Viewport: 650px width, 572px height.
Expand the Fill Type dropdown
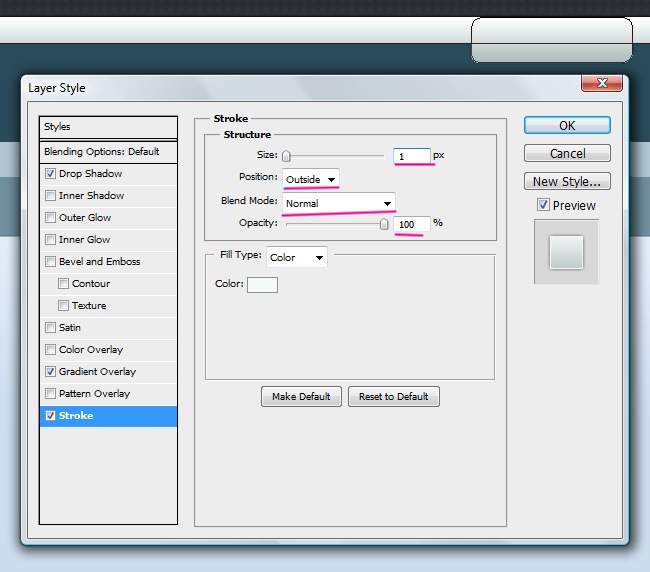[296, 257]
